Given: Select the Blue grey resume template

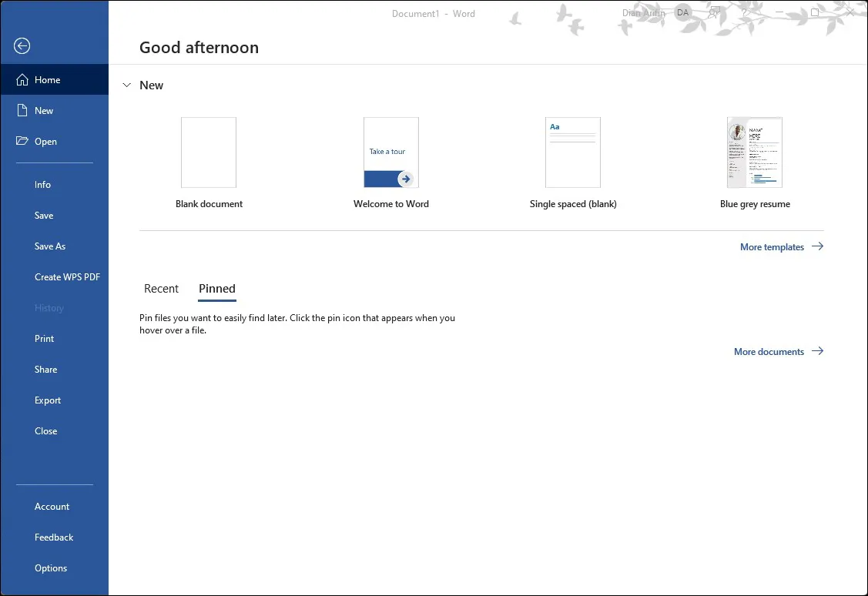Looking at the screenshot, I should coord(754,152).
